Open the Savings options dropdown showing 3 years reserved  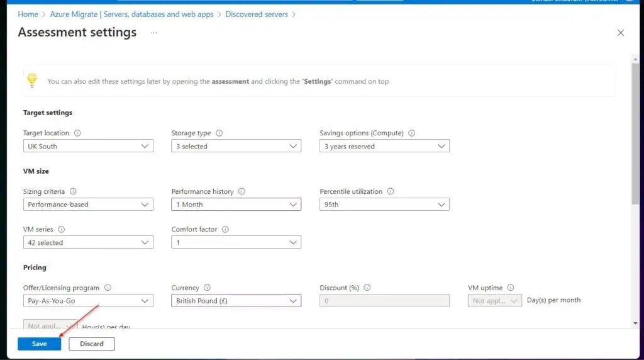click(x=384, y=146)
